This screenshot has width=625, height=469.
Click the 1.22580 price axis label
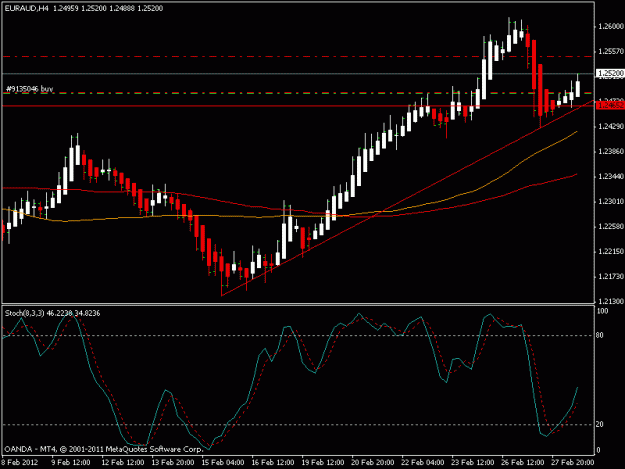[610, 226]
